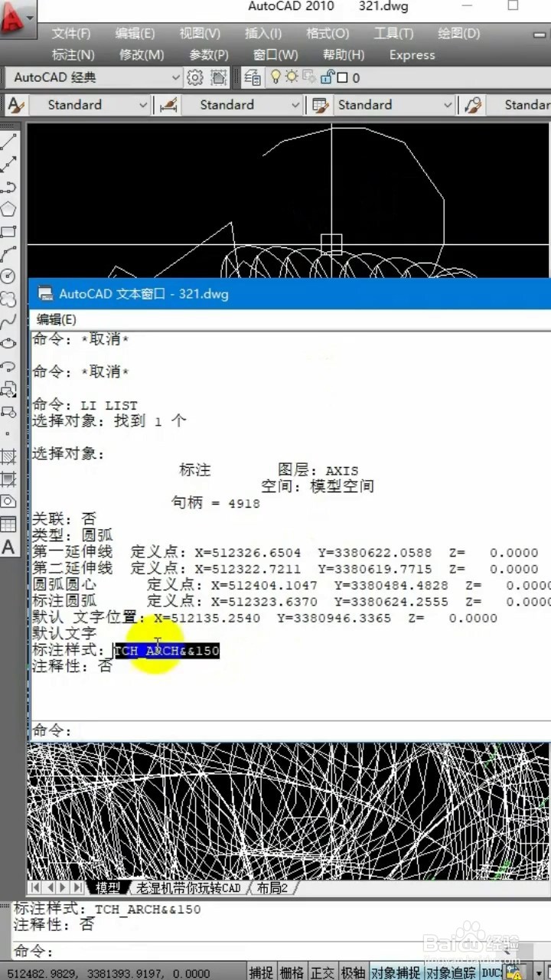Toggle 栅格 grid display in status bar
Screen dimensions: 551x980
point(292,972)
